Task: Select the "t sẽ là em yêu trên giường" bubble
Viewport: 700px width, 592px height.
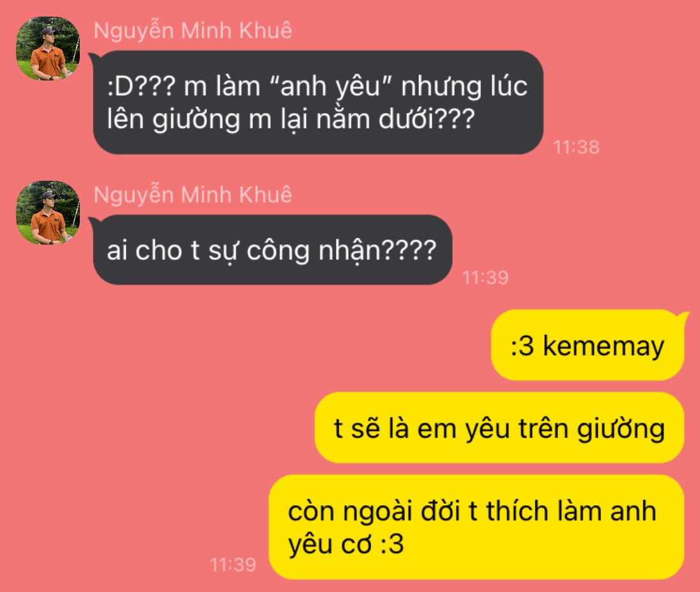Action: click(x=499, y=428)
